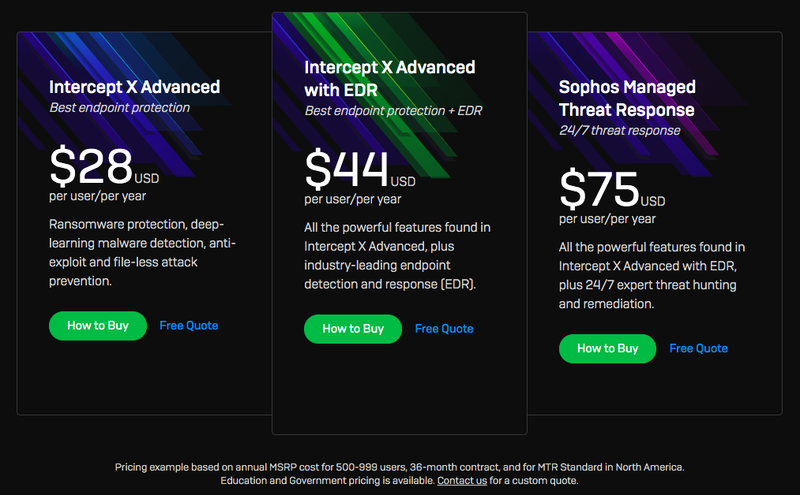
Task: Follow the Contact us link in footnote
Action: point(462,481)
